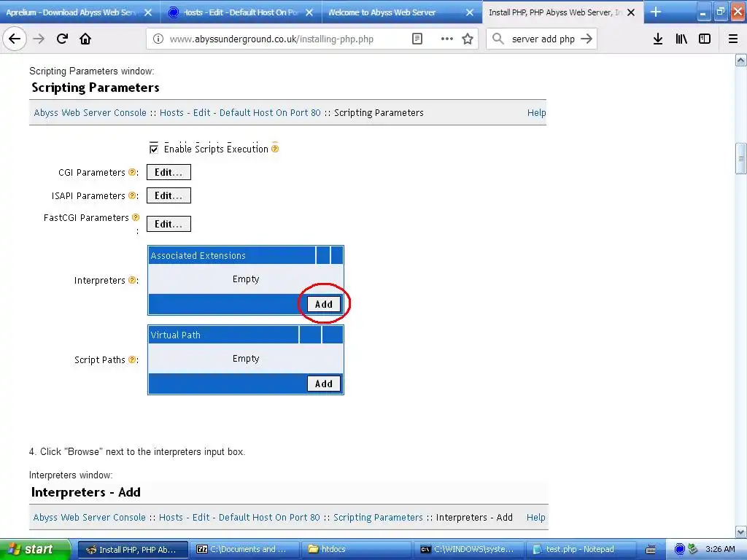Click Edit for ISAPI Parameters
747x560 pixels.
(x=169, y=195)
